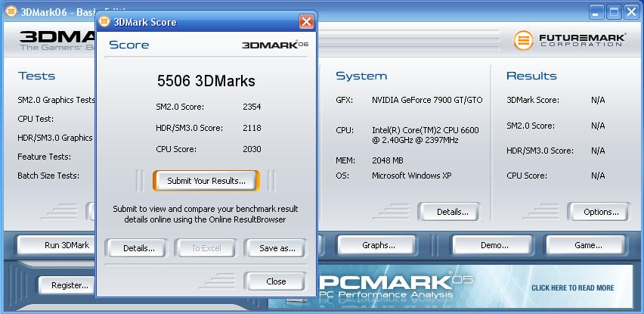Close the 3DMark06 main window
Viewport: 644px width, 314px height.
[x=632, y=12]
